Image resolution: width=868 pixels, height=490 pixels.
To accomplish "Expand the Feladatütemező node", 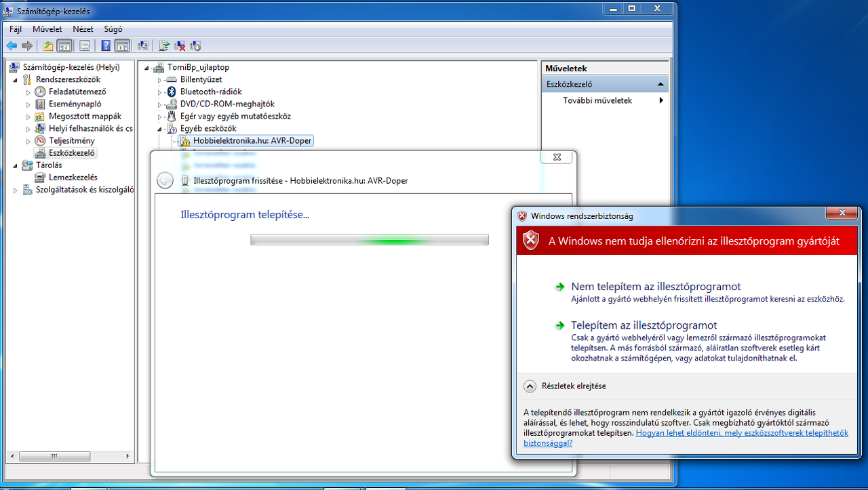I will point(28,92).
